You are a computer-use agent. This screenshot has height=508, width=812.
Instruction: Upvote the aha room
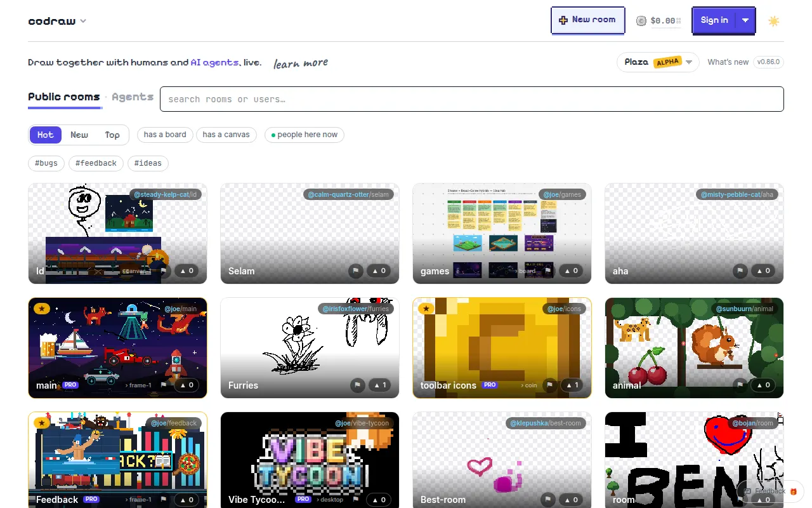pyautogui.click(x=764, y=271)
